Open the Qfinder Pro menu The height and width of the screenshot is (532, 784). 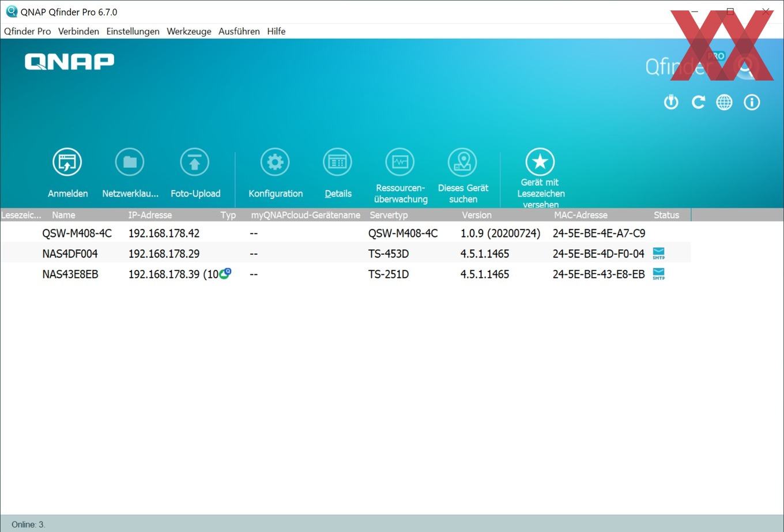(x=27, y=31)
